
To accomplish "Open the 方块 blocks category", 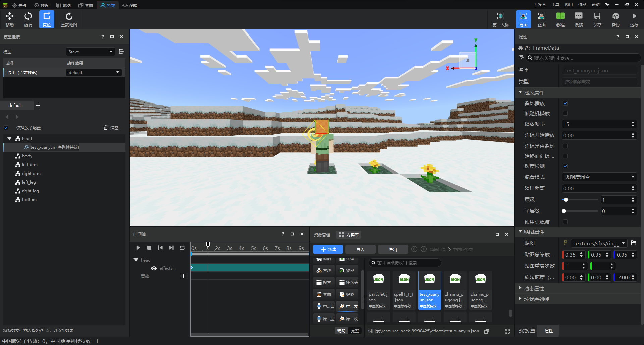I will pyautogui.click(x=324, y=270).
